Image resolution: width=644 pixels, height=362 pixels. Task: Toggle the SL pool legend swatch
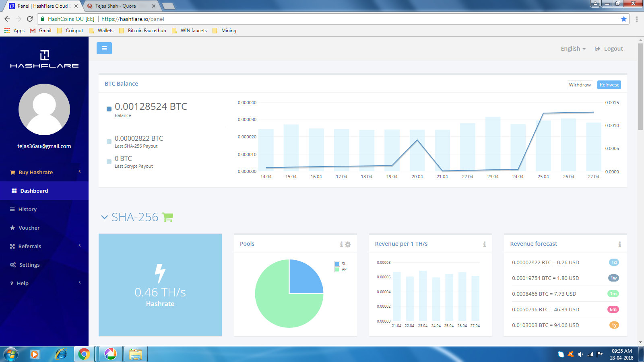[337, 264]
